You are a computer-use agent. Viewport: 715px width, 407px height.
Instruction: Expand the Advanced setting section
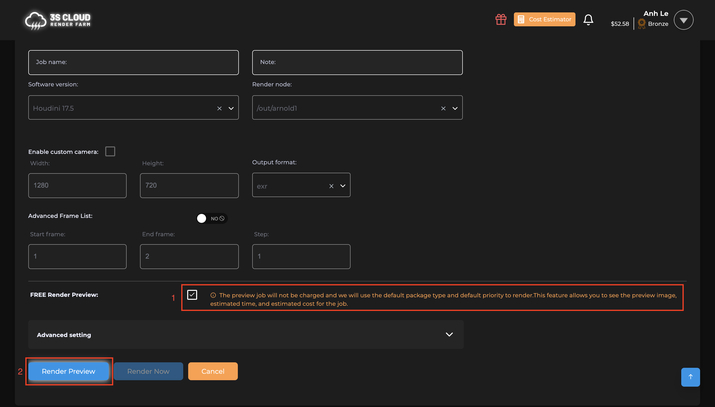click(246, 335)
